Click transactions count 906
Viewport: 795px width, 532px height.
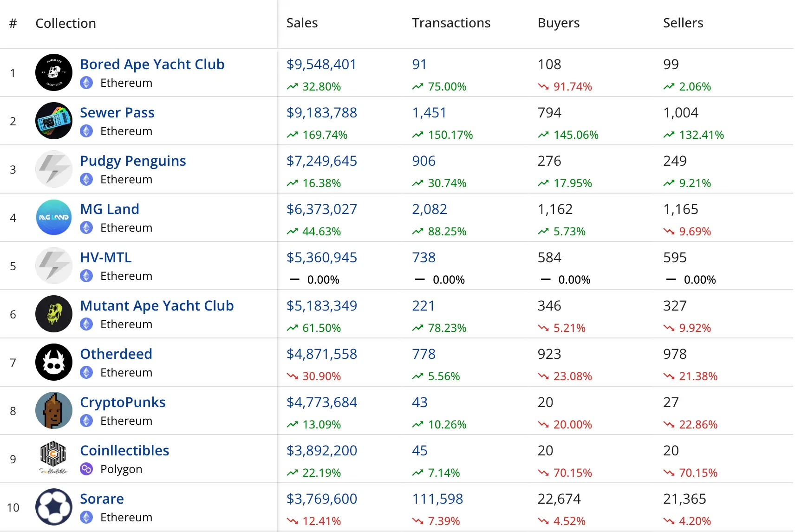[424, 161]
